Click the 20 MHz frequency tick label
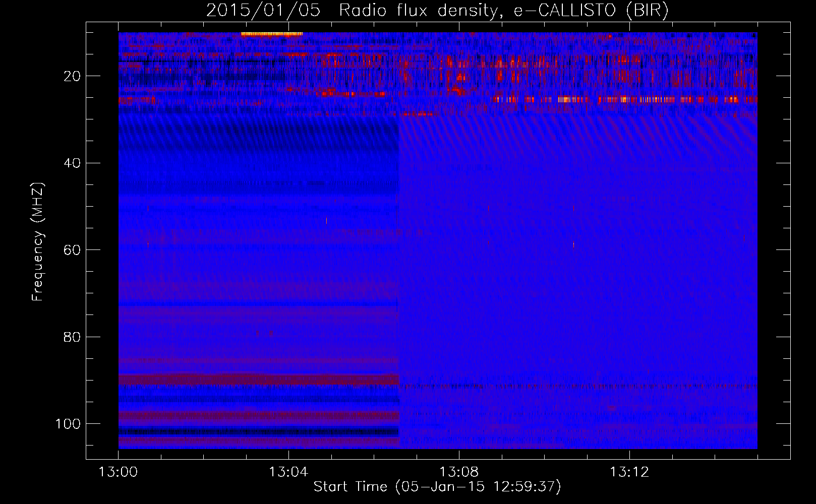The height and width of the screenshot is (504, 816). (72, 76)
